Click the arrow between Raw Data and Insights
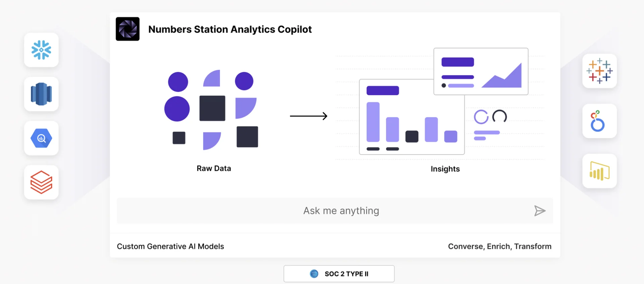 coord(309,116)
